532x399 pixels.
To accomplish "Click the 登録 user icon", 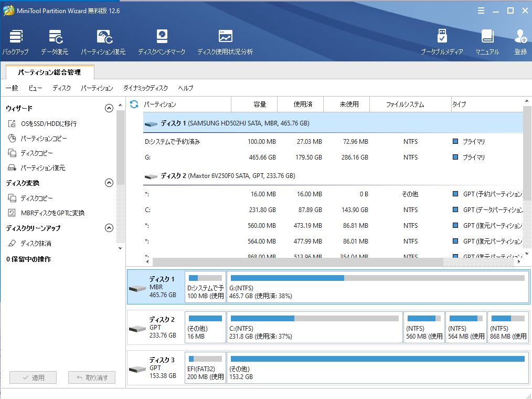I will click(x=520, y=42).
